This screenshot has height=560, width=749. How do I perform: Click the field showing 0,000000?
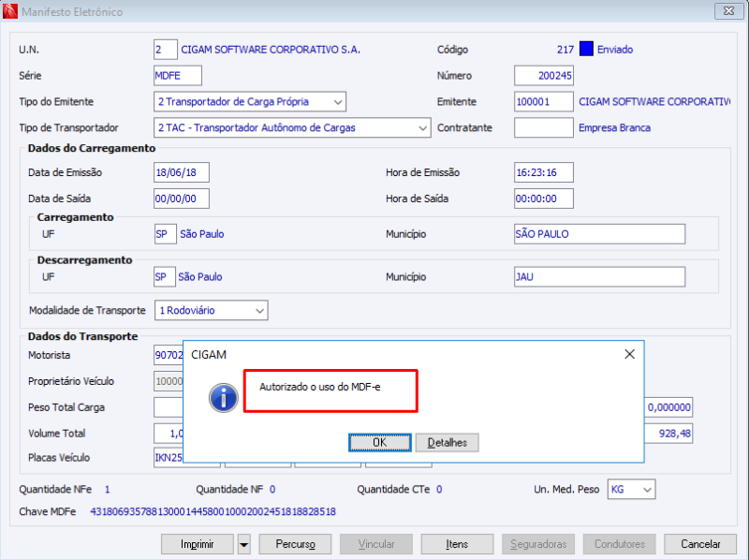click(x=668, y=407)
